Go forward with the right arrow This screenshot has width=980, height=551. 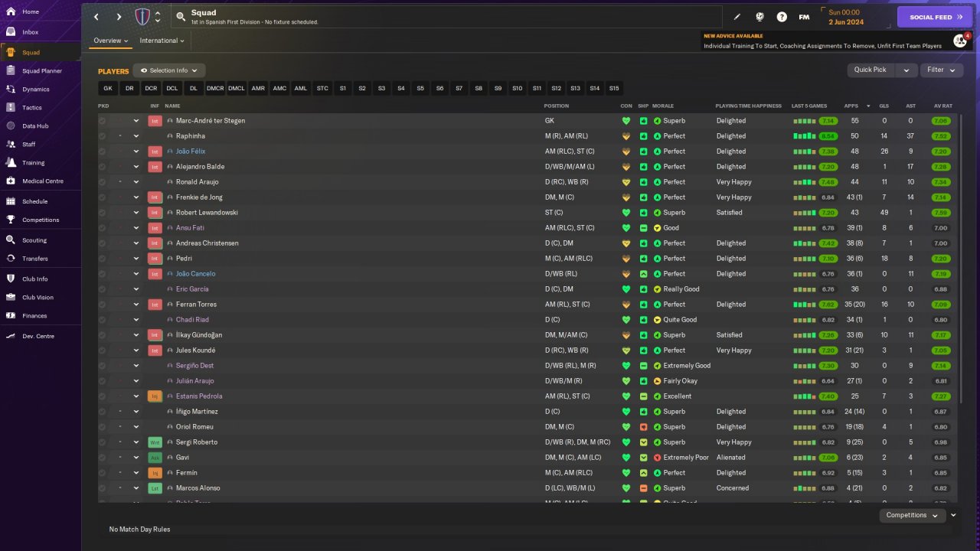coord(119,17)
